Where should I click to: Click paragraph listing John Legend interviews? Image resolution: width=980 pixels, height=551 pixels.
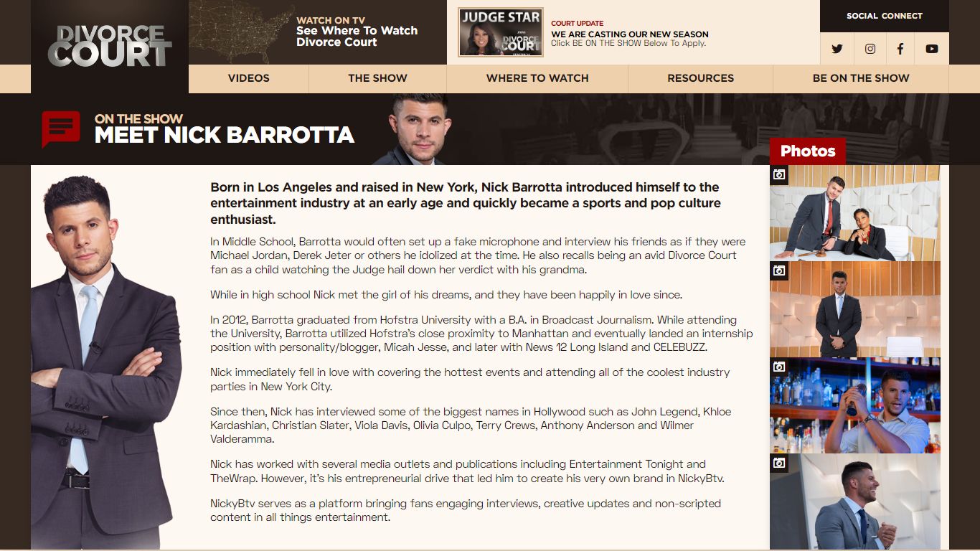coord(471,425)
